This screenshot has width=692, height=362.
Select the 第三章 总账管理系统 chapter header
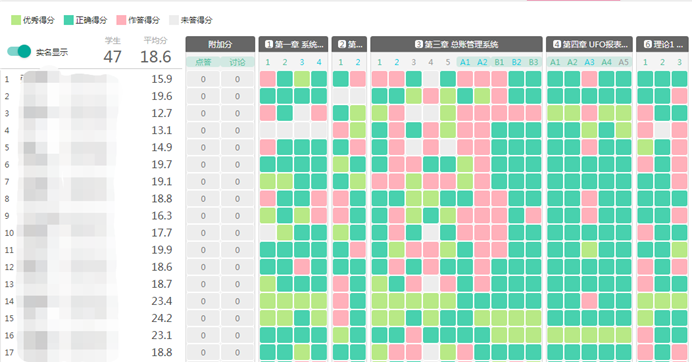(456, 44)
